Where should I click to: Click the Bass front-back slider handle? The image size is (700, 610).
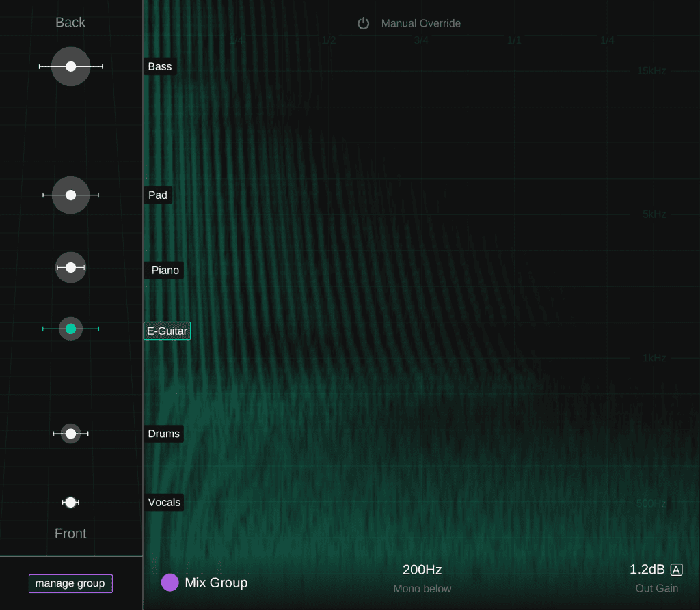(70, 66)
